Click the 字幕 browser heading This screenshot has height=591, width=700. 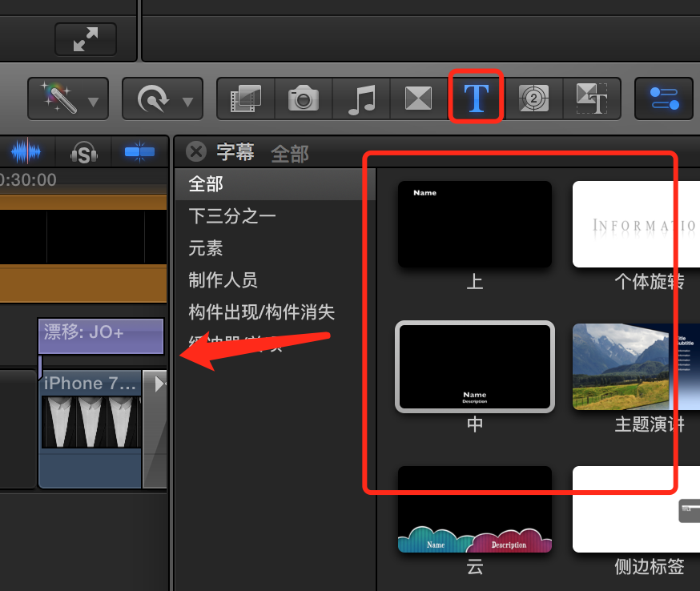[235, 152]
